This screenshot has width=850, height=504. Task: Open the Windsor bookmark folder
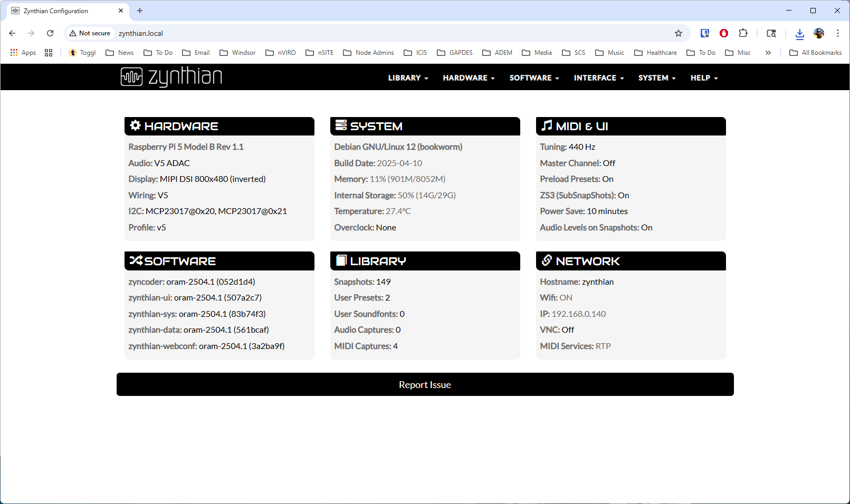tap(237, 53)
